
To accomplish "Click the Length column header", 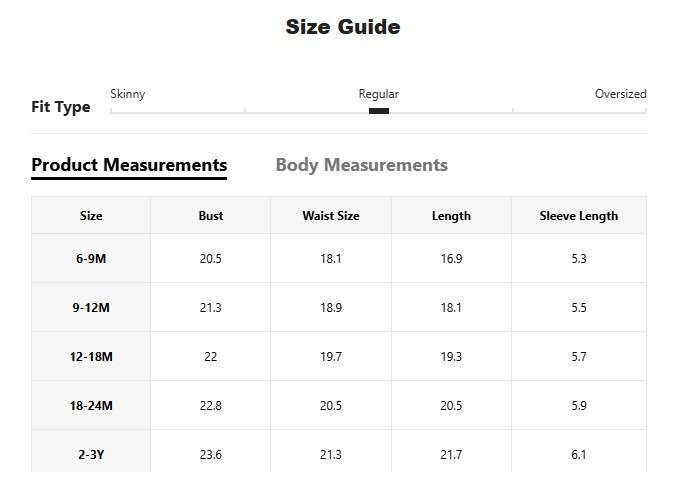I will pyautogui.click(x=451, y=215).
